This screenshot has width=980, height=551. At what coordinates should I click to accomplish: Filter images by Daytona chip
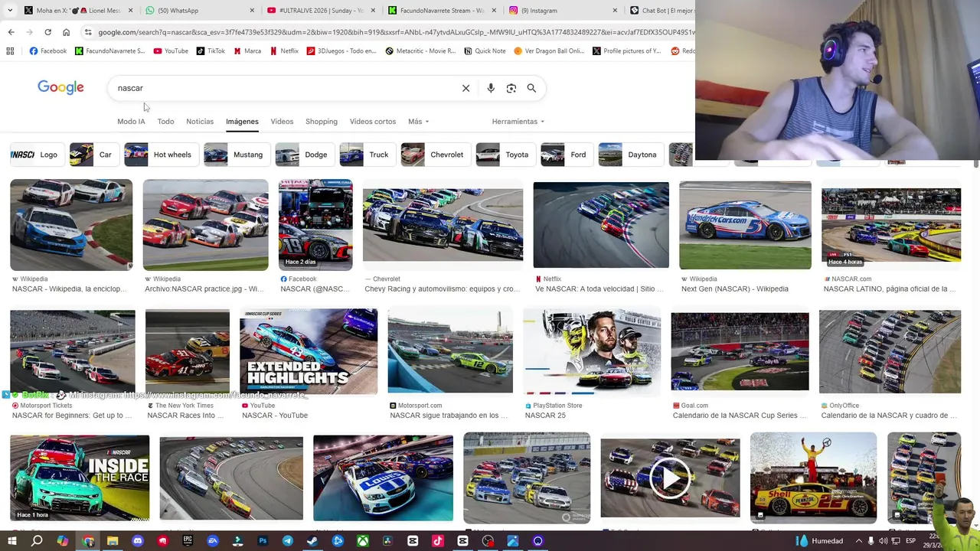[x=629, y=155]
